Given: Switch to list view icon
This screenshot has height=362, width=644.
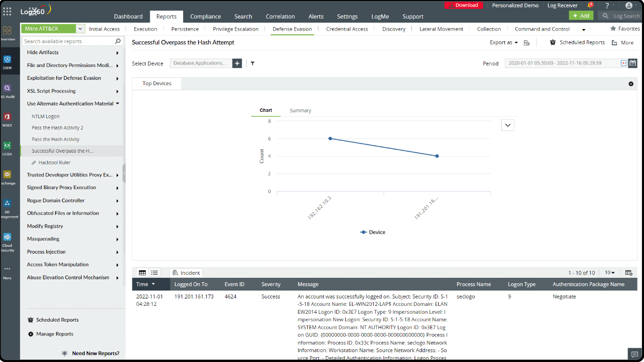Looking at the screenshot, I should pos(155,272).
